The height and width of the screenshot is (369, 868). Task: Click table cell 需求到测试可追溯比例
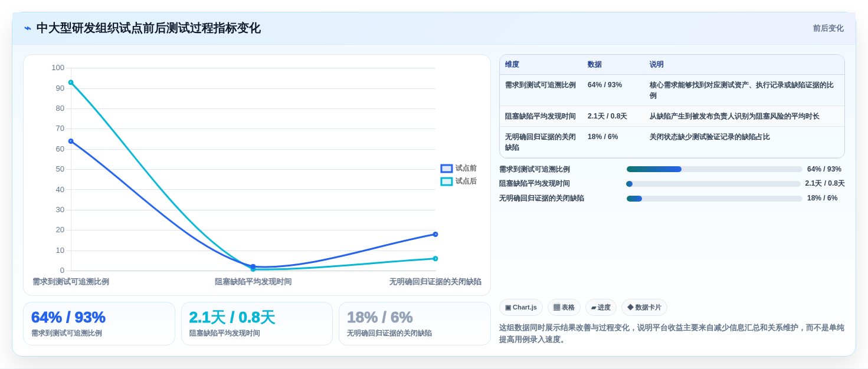tap(541, 85)
